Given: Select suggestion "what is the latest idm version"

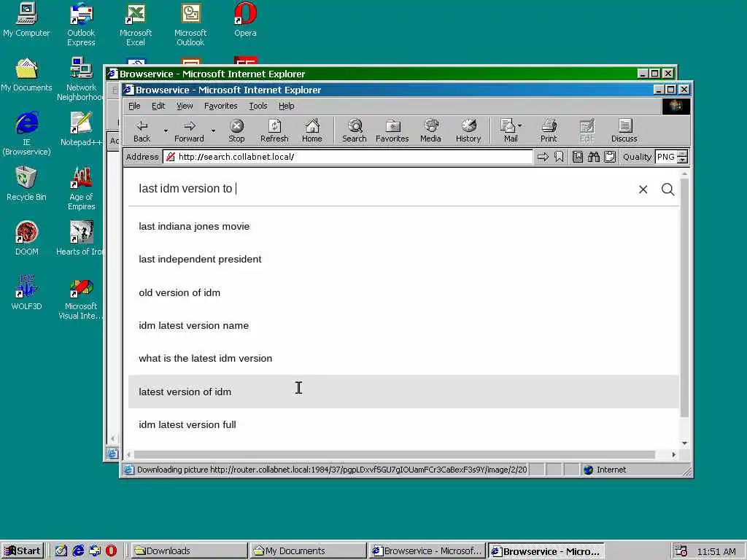Looking at the screenshot, I should coord(403,358).
